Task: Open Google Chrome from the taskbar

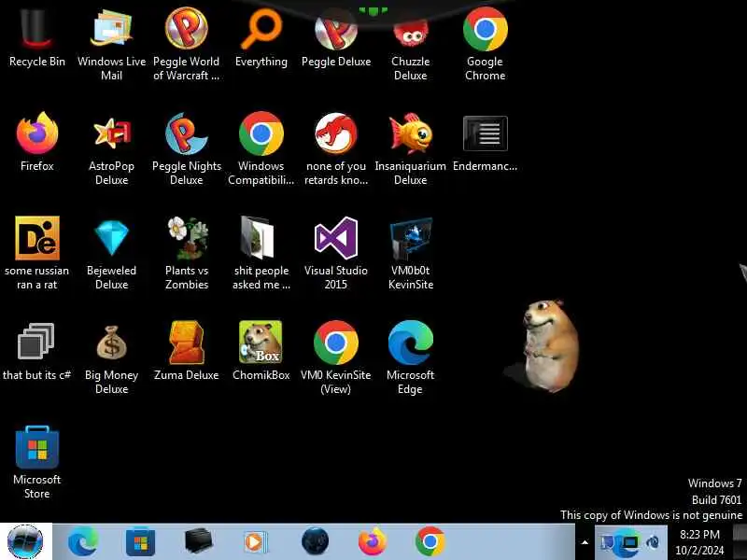Action: pyautogui.click(x=430, y=542)
